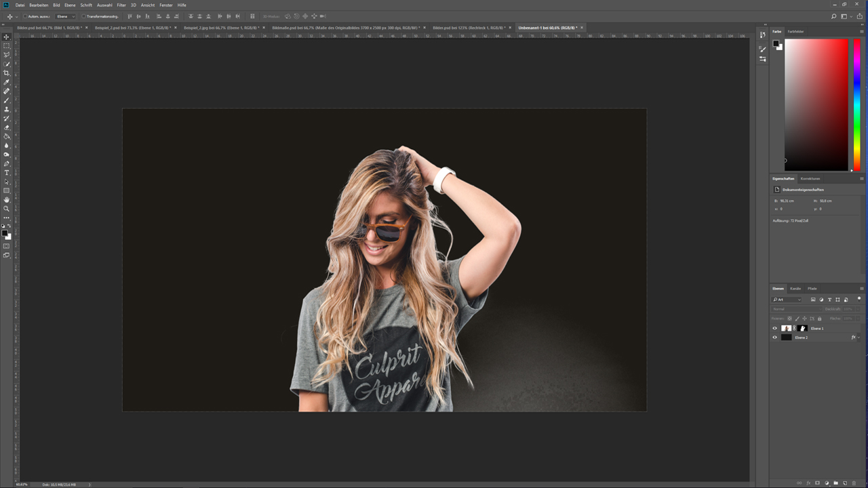Select the Lasso tool
The image size is (868, 488).
(7, 55)
